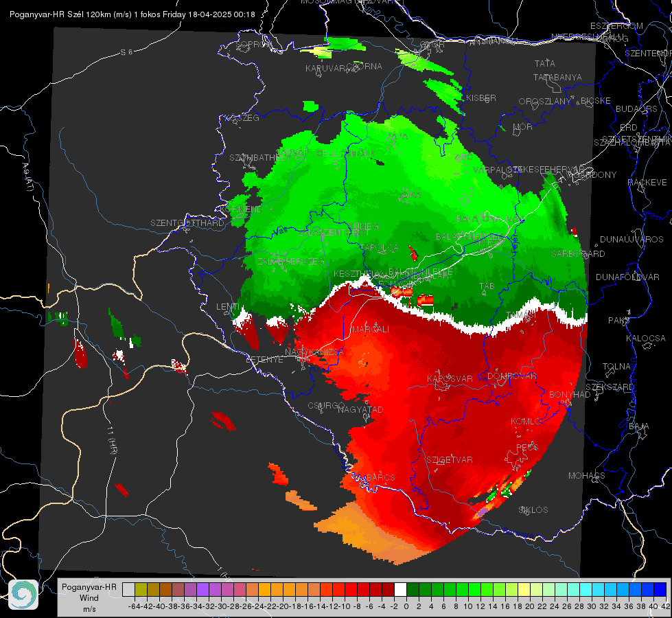Image resolution: width=672 pixels, height=618 pixels.
Task: Click the 11 (HR) road label
Action: click(111, 441)
